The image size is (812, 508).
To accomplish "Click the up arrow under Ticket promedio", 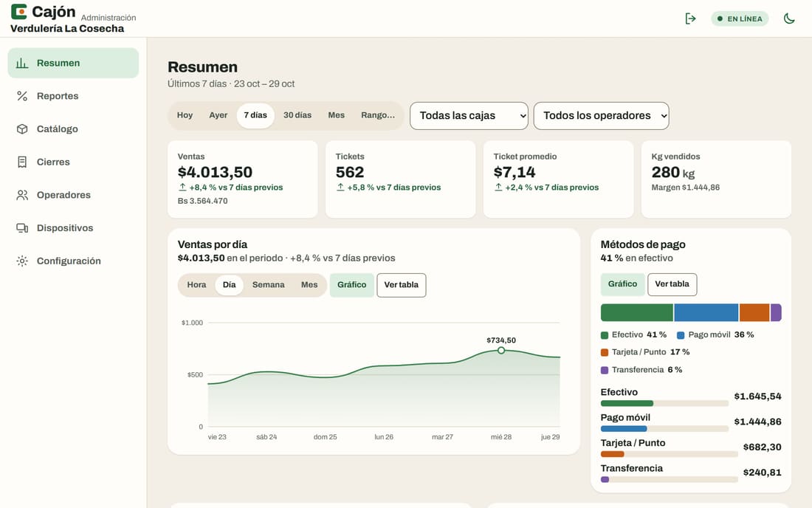I will pyautogui.click(x=498, y=187).
